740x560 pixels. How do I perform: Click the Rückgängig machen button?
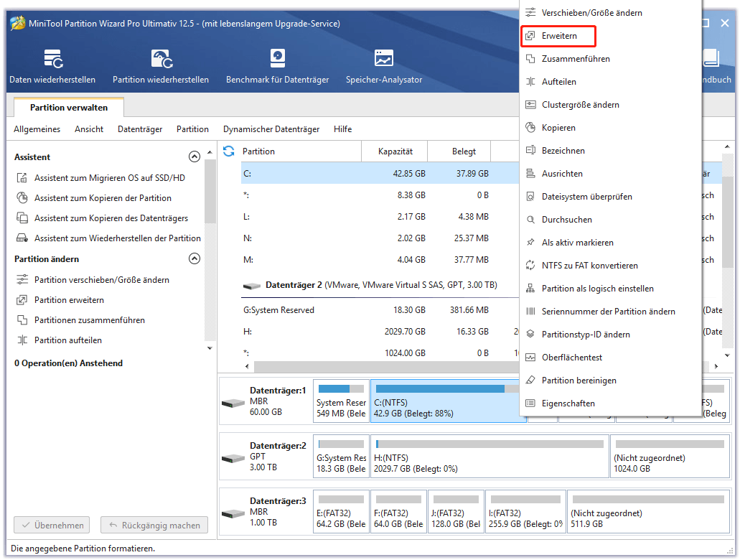(154, 526)
